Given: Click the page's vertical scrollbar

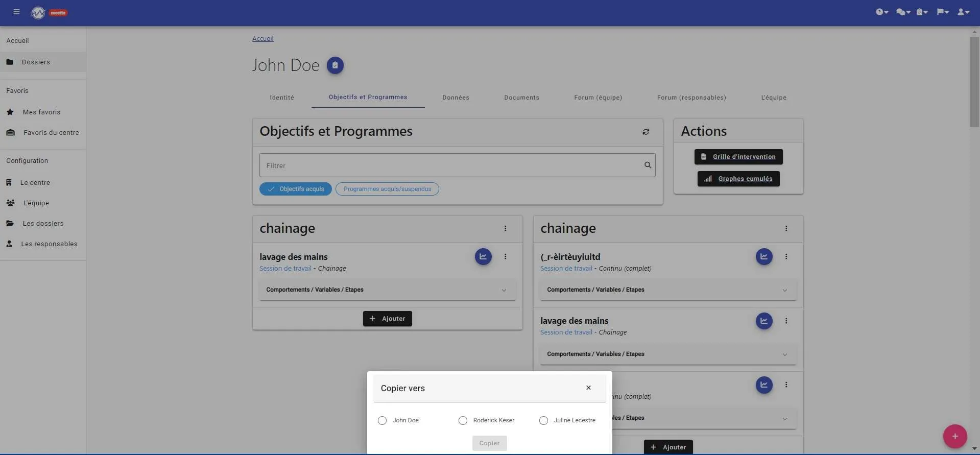Looking at the screenshot, I should 974,82.
